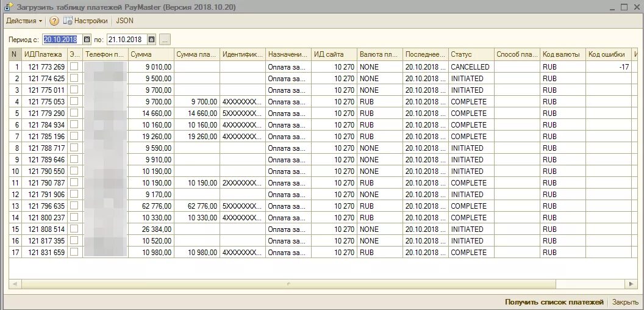The image size is (644, 310).
Task: Select Сумма cell 14 660,00 in row 5
Action: (151, 113)
